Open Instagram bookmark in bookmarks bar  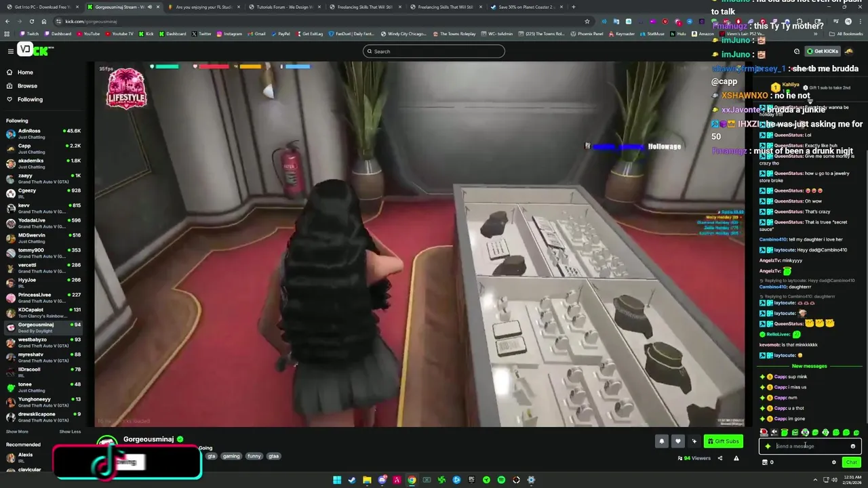(x=229, y=34)
